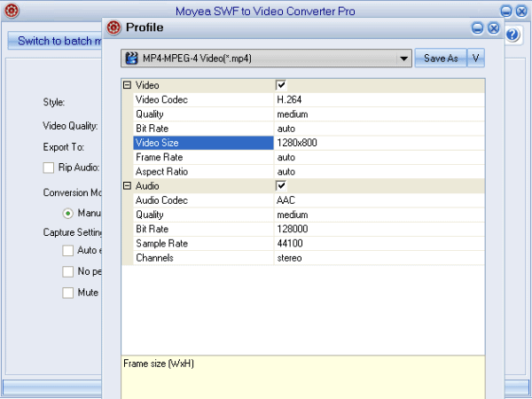Screen dimensions: 532x399
Task: Click the Aspect Ratio auto value
Action: pyautogui.click(x=286, y=172)
